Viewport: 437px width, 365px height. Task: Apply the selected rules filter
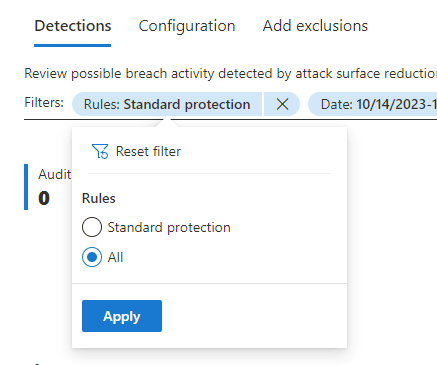(x=122, y=316)
